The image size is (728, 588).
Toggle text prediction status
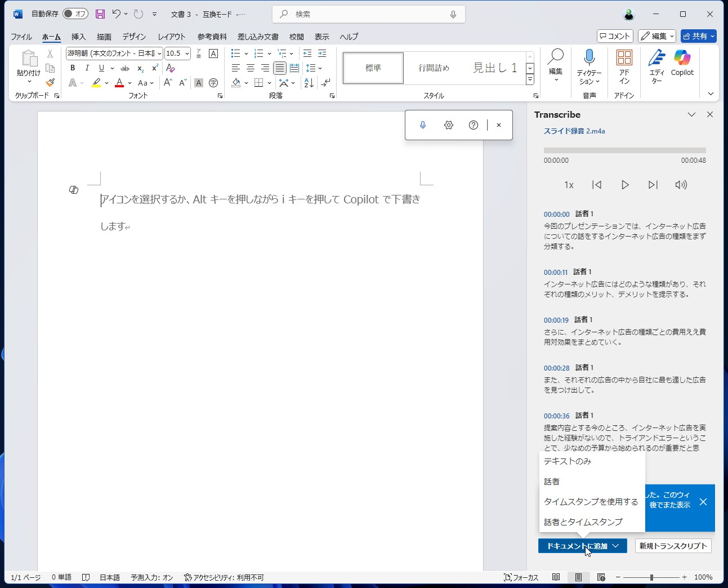pyautogui.click(x=152, y=577)
